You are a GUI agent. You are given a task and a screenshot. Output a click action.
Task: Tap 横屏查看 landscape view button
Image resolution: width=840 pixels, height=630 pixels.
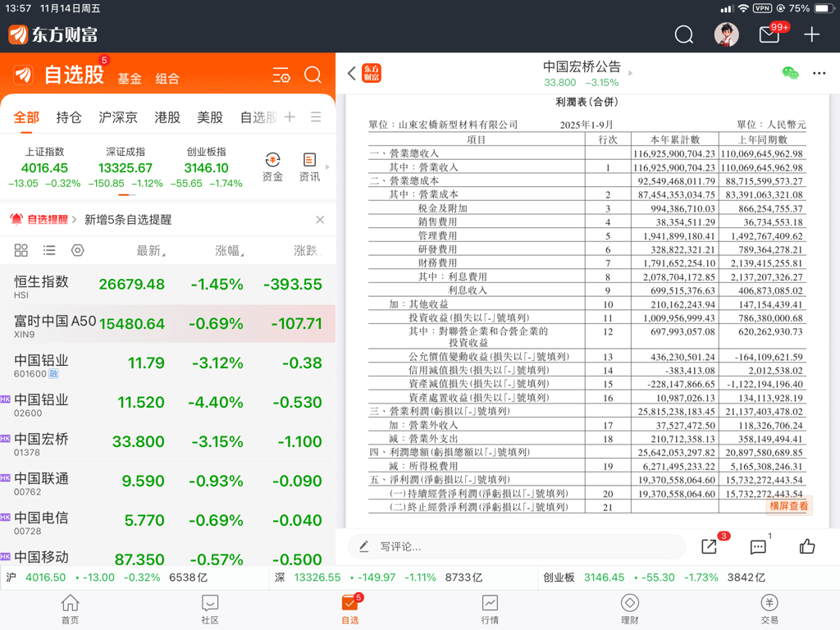788,506
